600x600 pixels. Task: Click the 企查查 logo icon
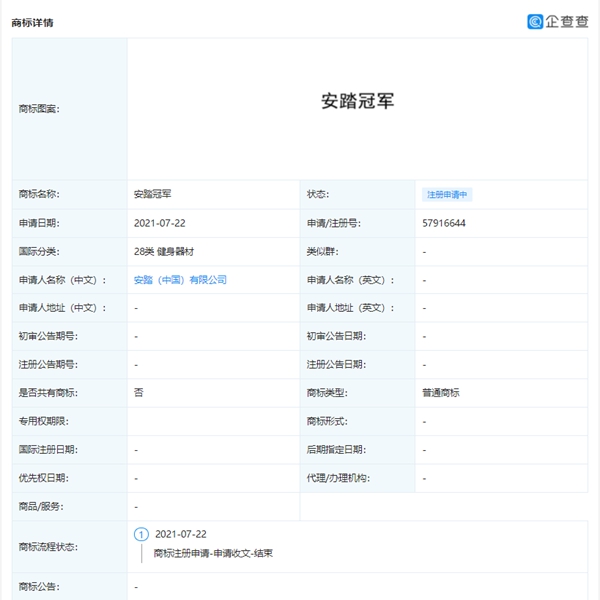535,21
